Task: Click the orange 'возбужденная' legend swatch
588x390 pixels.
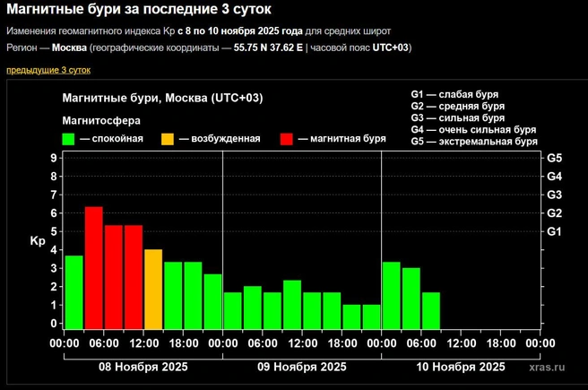Action: pyautogui.click(x=168, y=139)
